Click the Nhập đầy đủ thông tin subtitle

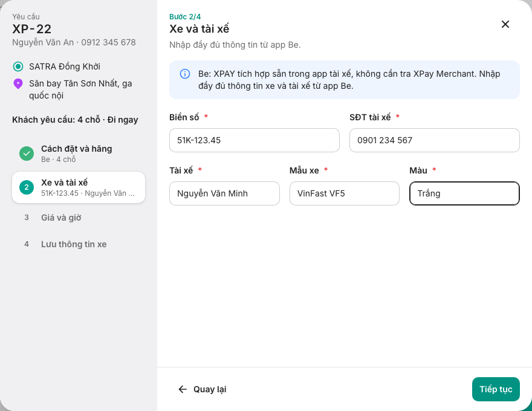(235, 45)
